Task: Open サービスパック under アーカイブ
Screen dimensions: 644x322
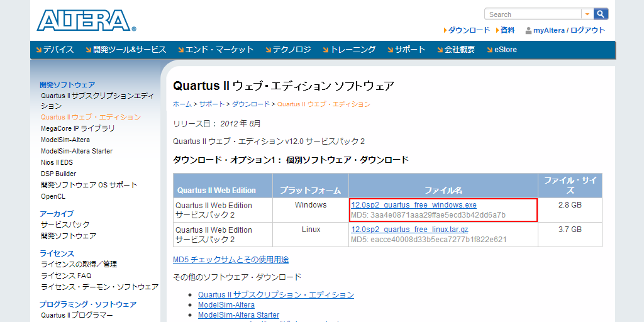Action: click(65, 225)
